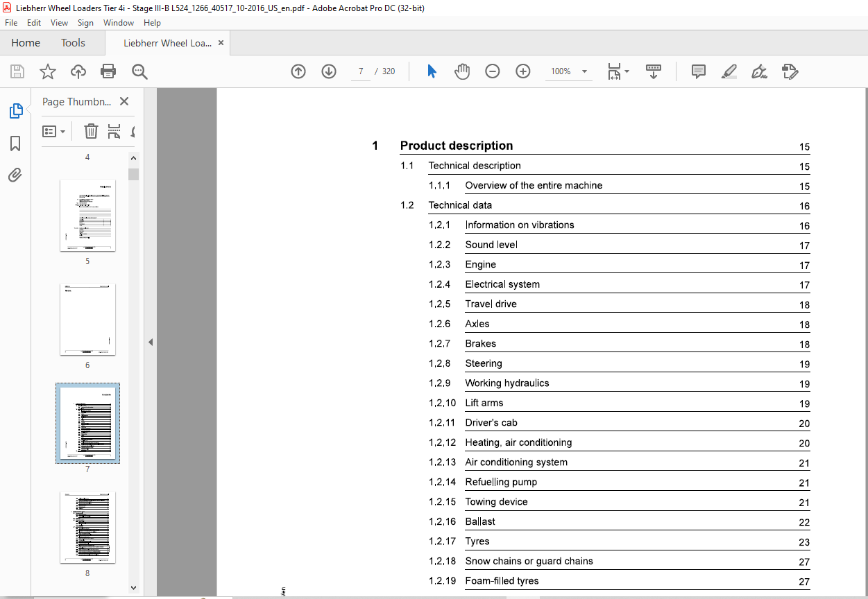Close the Page Thumbnails panel
Image resolution: width=868 pixels, height=599 pixels.
tap(124, 101)
